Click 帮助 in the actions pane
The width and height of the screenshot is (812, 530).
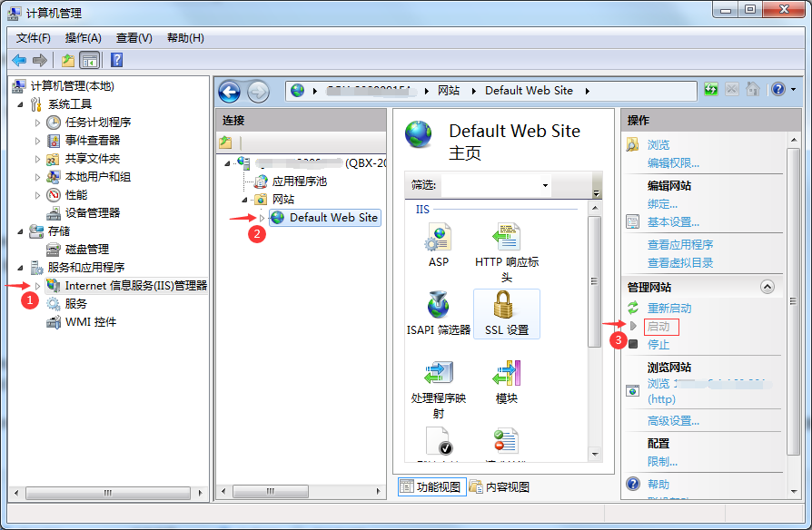pyautogui.click(x=659, y=485)
